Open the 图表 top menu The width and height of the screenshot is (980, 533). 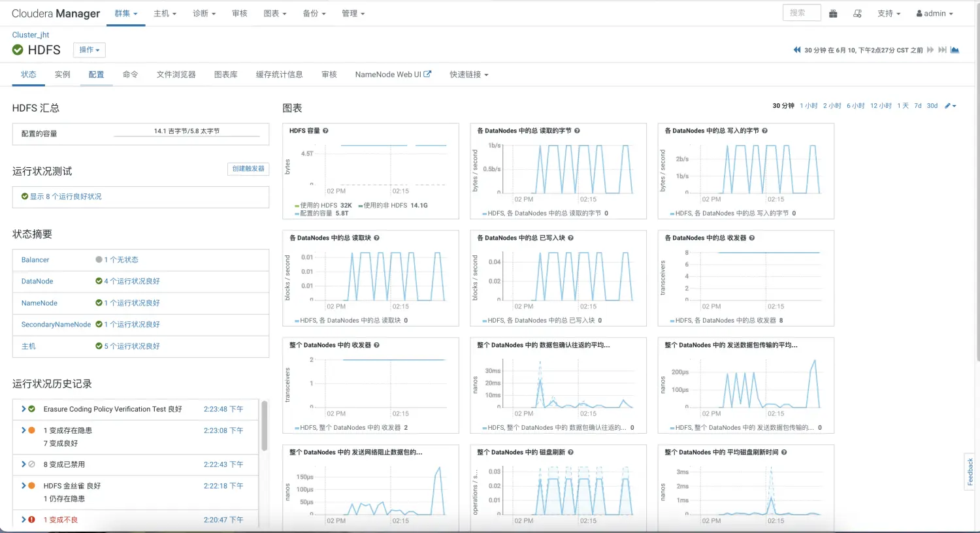click(x=274, y=13)
